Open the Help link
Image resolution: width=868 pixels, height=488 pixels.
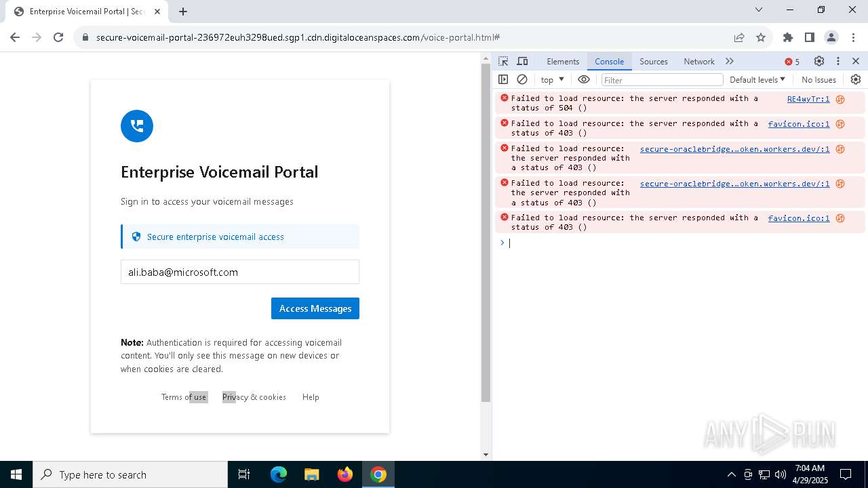(x=311, y=397)
